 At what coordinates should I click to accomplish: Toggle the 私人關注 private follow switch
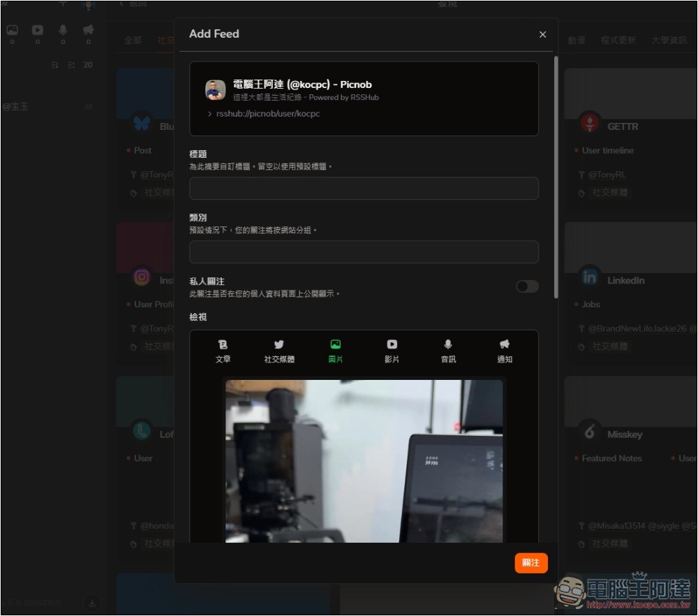click(527, 286)
